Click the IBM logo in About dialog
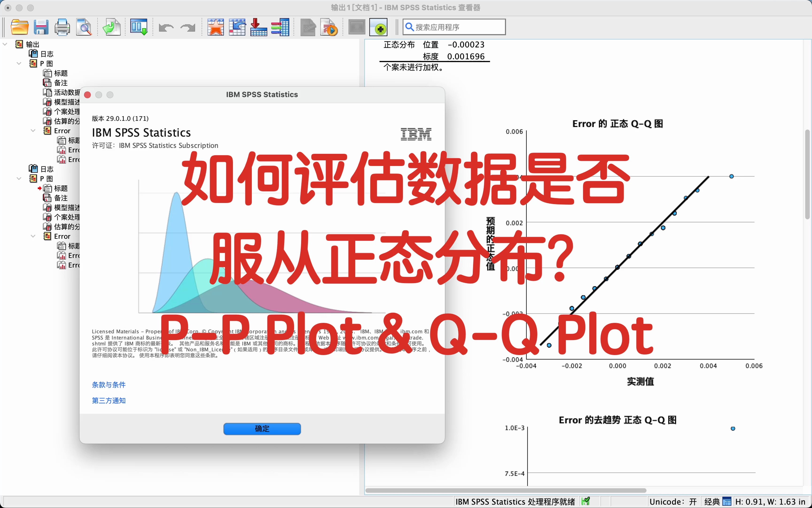 [416, 134]
